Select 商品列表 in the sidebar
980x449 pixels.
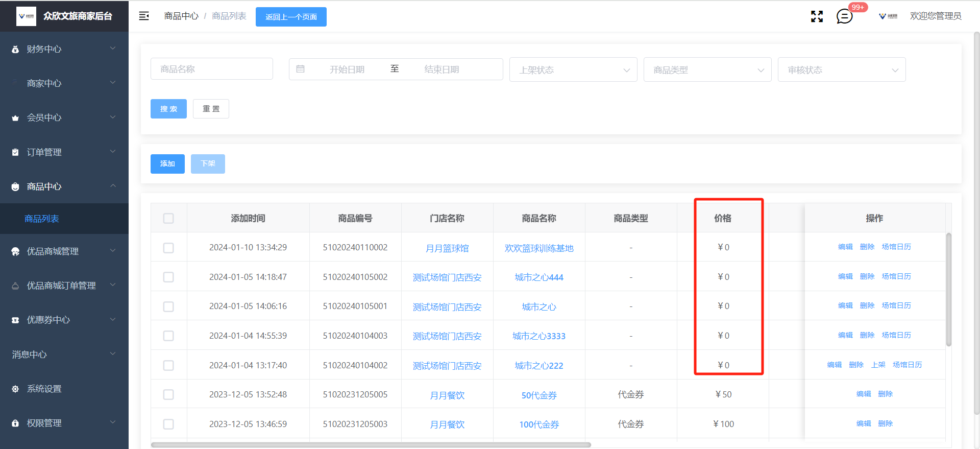coord(64,219)
